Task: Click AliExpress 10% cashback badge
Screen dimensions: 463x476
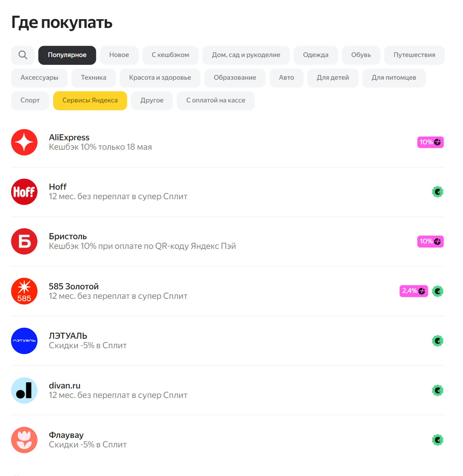Action: click(430, 142)
